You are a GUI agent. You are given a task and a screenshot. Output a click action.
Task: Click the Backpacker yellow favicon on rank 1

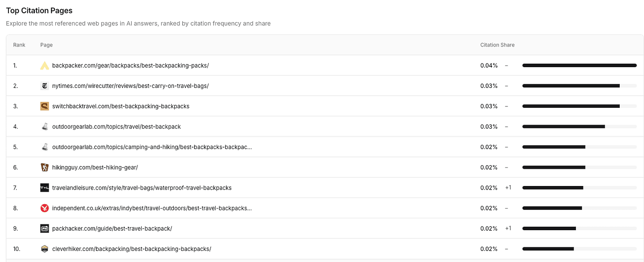click(x=44, y=65)
